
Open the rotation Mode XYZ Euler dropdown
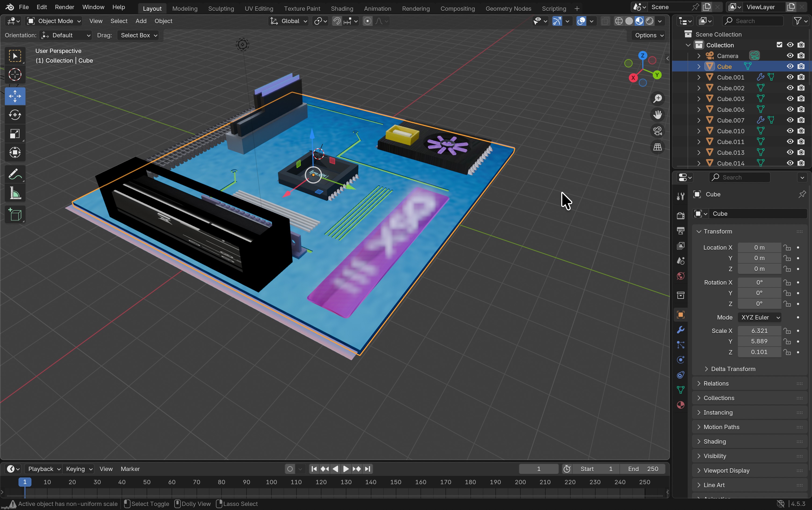[759, 317]
